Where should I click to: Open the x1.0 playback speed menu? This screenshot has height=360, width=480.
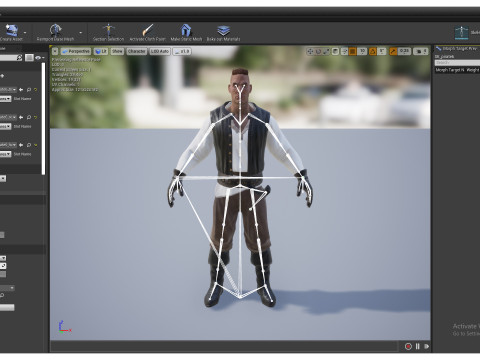[182, 51]
